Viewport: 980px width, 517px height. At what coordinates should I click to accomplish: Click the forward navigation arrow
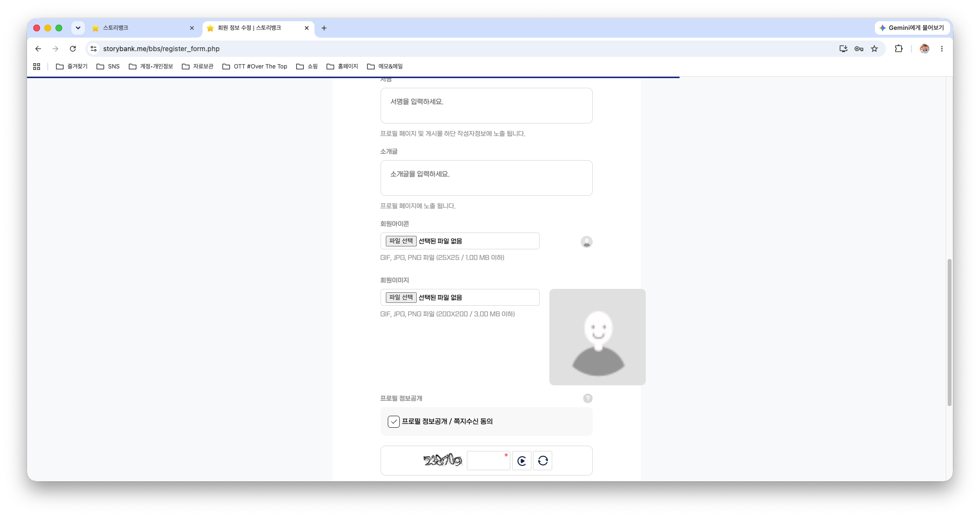point(55,49)
